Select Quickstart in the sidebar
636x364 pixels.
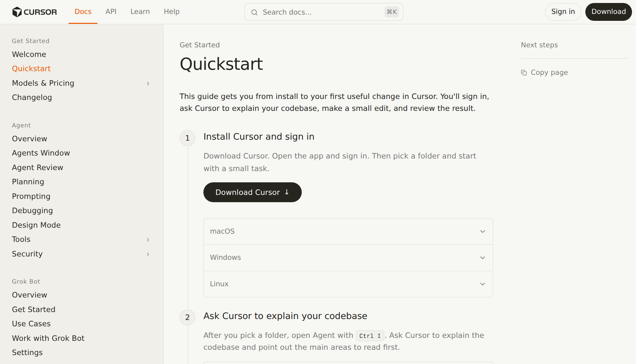(31, 68)
